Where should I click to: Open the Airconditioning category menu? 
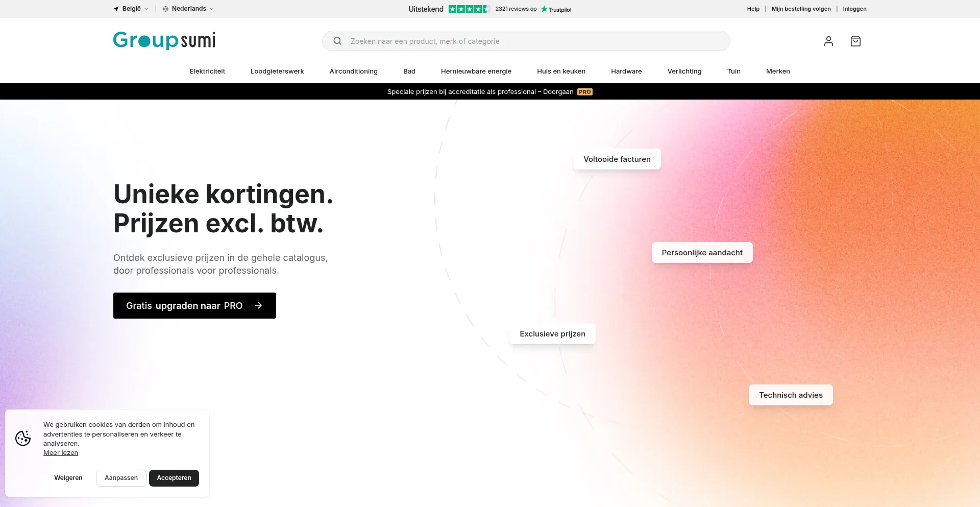pos(354,71)
